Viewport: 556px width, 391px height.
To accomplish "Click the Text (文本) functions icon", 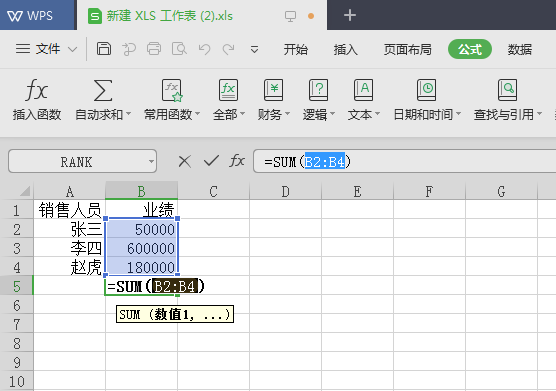I will point(363,90).
